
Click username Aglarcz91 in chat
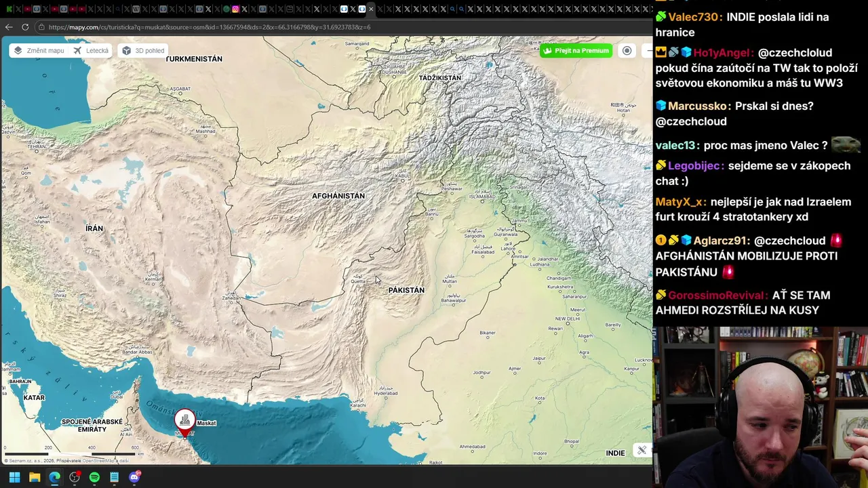click(x=722, y=241)
